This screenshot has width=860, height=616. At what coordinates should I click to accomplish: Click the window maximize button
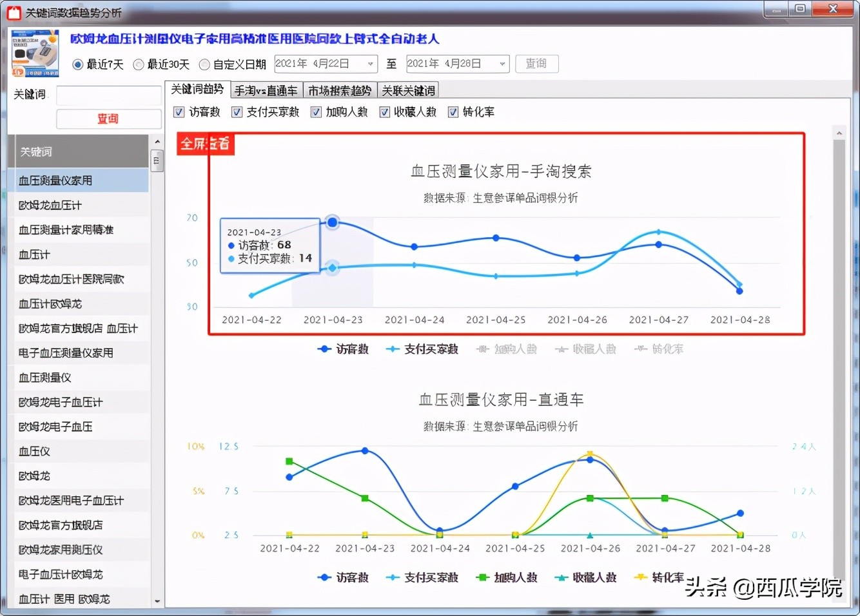(799, 8)
